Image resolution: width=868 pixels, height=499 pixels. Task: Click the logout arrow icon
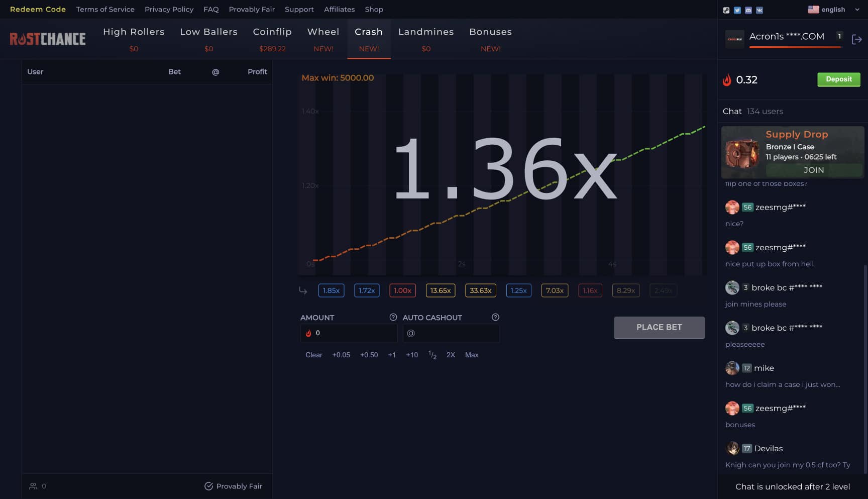[856, 39]
